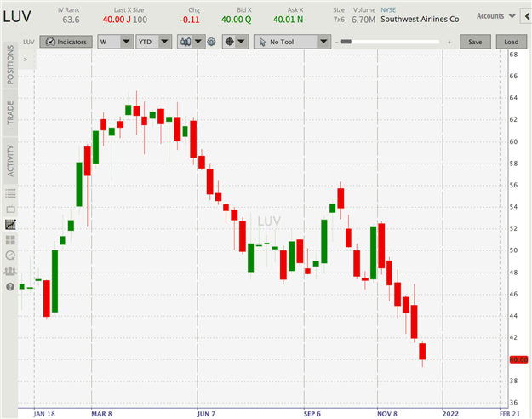Open the Accounts dropdown
The height and width of the screenshot is (419, 532).
coord(495,16)
